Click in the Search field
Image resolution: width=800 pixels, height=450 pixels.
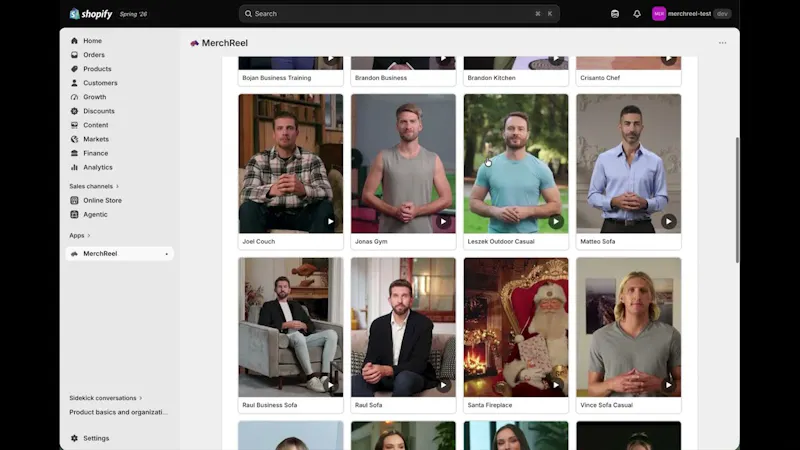click(399, 14)
